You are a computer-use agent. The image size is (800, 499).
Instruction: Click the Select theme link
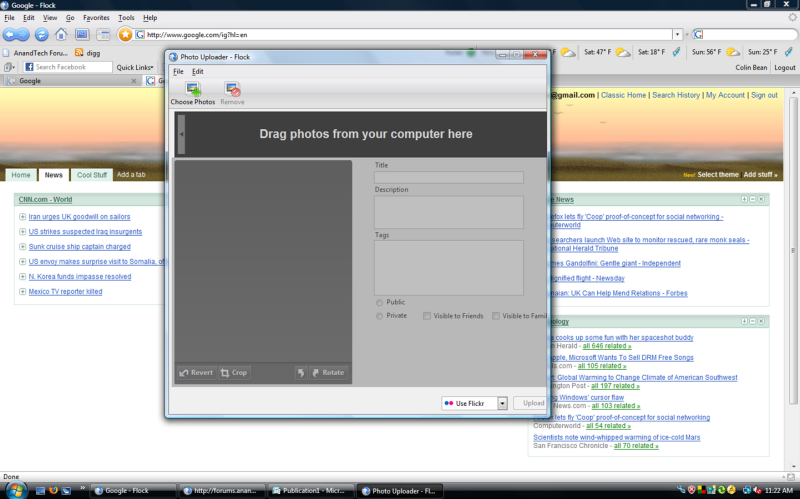coord(718,174)
